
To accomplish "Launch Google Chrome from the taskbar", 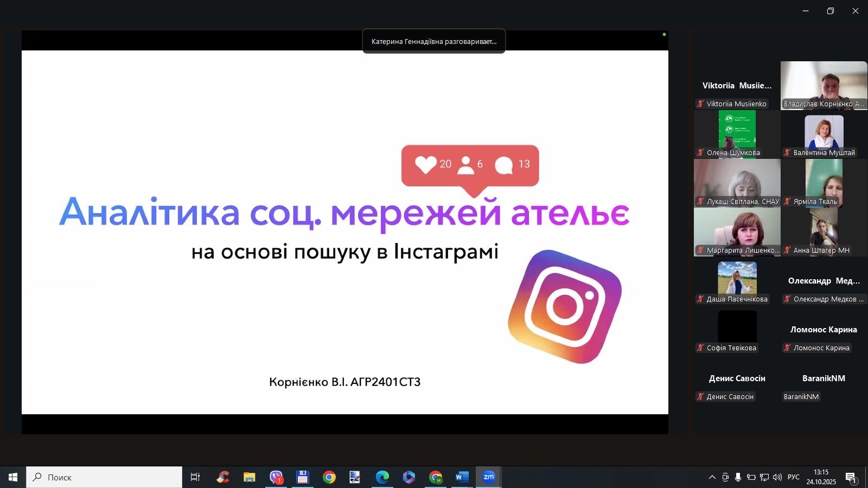I will click(329, 477).
